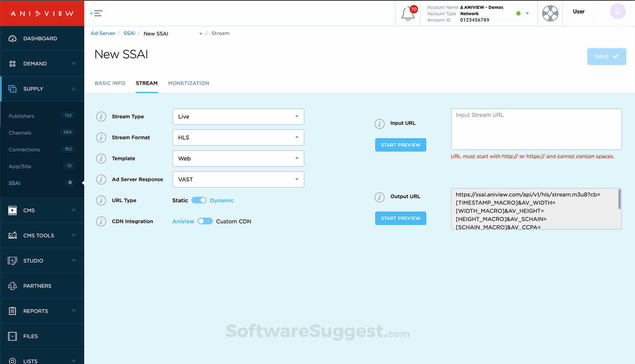Open the Basic Info tab
The width and height of the screenshot is (635, 364).
pyautogui.click(x=110, y=83)
